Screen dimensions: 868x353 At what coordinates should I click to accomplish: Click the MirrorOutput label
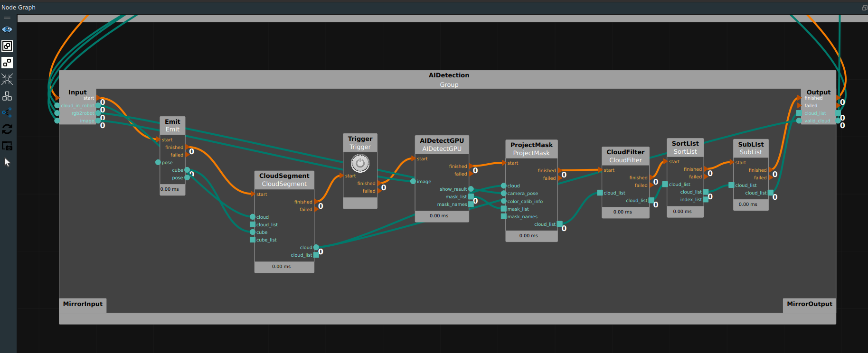pyautogui.click(x=809, y=304)
